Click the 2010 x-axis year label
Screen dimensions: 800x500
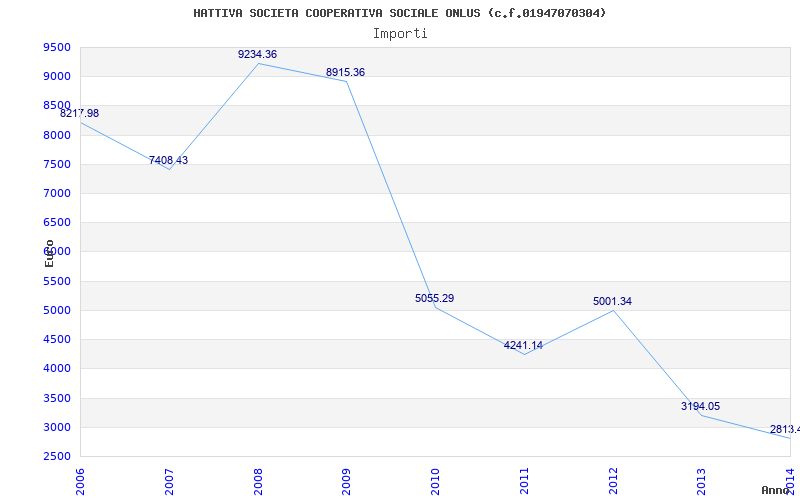pos(435,482)
